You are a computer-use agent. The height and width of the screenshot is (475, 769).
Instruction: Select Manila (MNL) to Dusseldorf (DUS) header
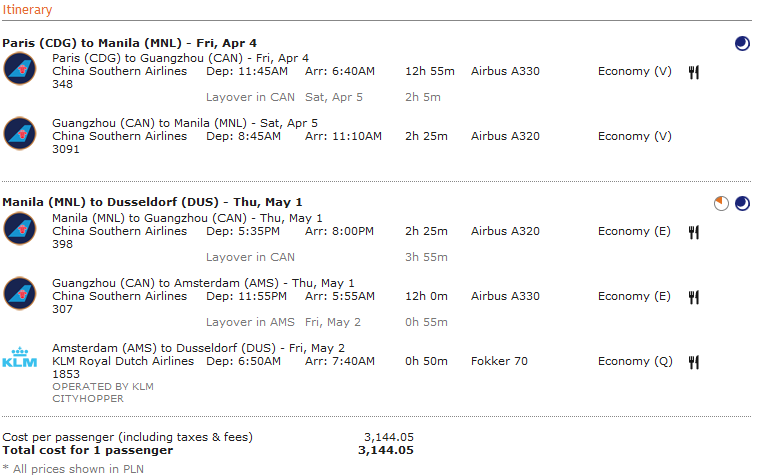coord(152,202)
